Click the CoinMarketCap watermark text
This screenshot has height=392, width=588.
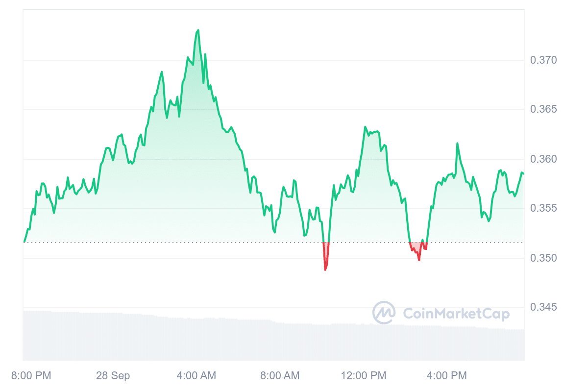tap(456, 314)
